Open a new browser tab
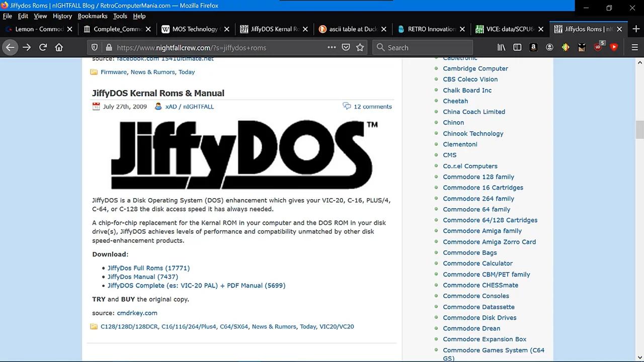 point(636,29)
